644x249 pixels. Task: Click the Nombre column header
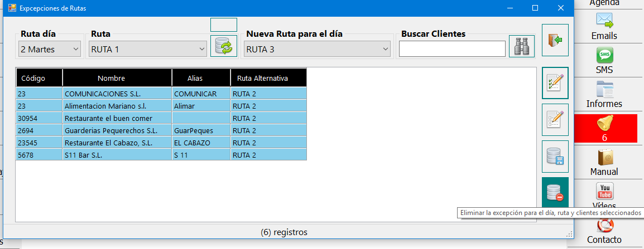pos(117,78)
